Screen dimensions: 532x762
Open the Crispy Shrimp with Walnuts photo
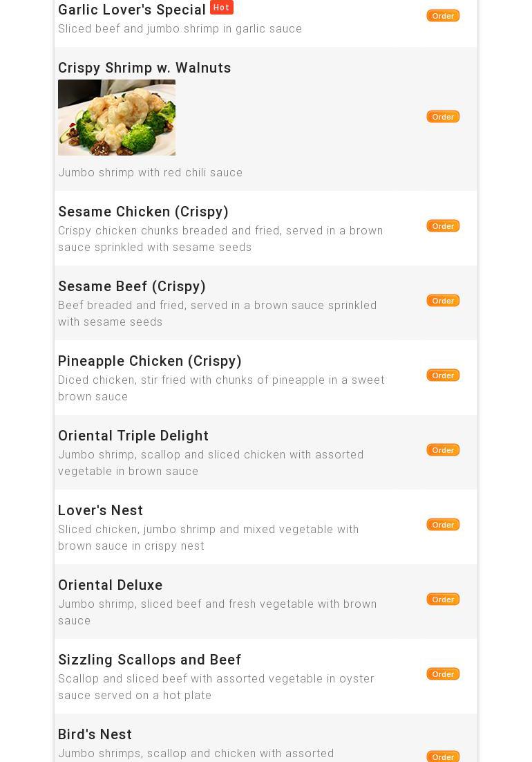[x=117, y=118]
